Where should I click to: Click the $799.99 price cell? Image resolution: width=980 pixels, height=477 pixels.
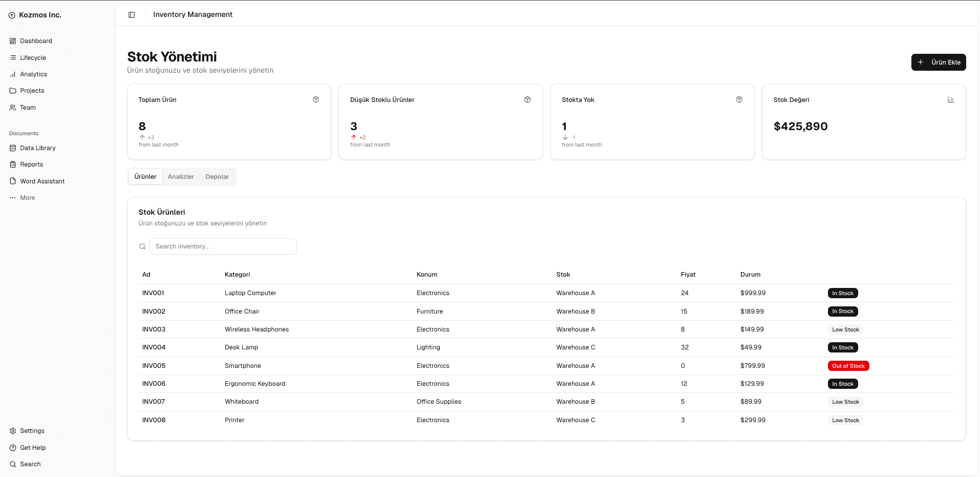pyautogui.click(x=753, y=366)
